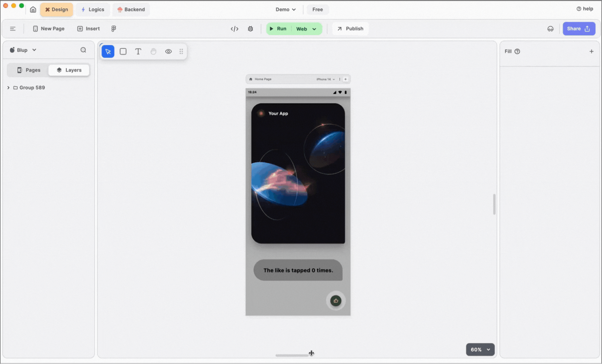Viewport: 602px width, 364px height.
Task: Open the Demo project dropdown
Action: (285, 9)
